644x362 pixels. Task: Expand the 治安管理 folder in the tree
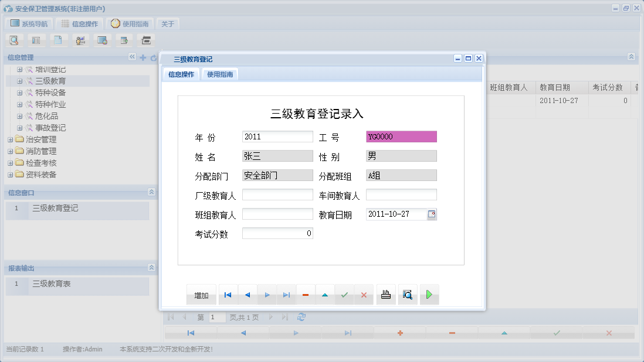pos(9,139)
